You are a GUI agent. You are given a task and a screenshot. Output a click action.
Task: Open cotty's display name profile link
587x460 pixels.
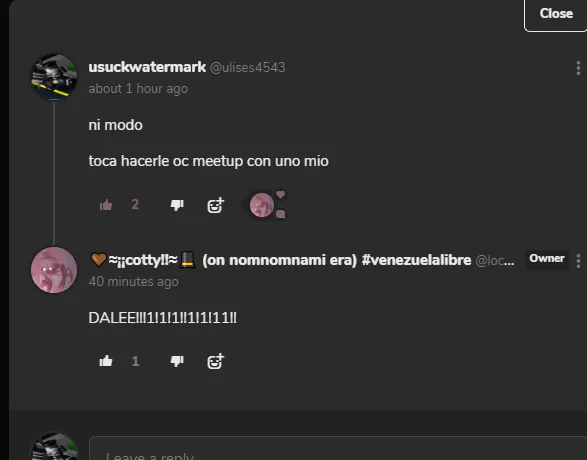click(280, 260)
